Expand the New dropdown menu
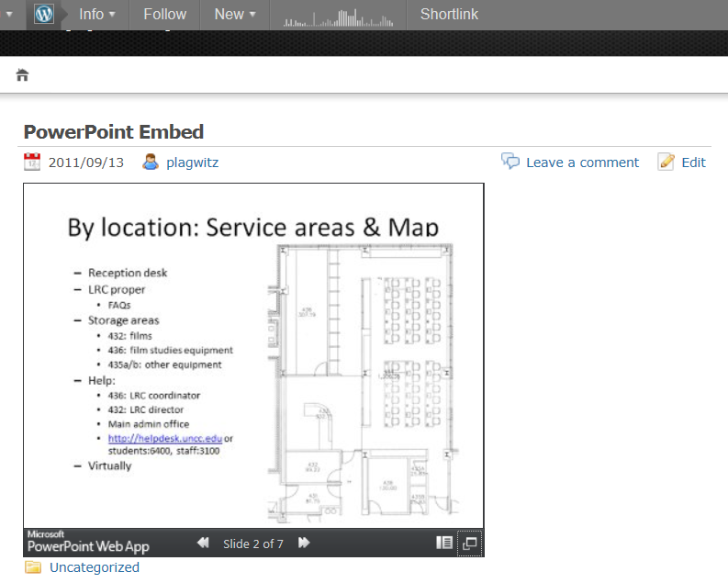 (234, 15)
